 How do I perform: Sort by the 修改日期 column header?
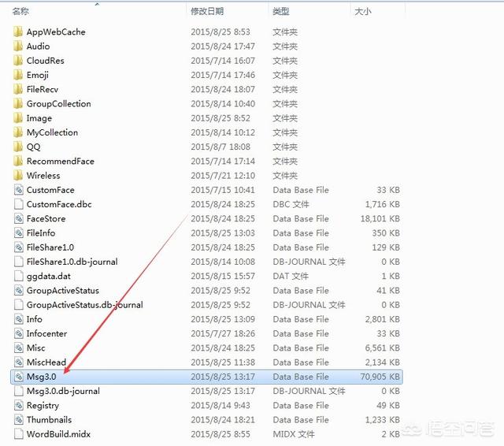click(x=207, y=12)
